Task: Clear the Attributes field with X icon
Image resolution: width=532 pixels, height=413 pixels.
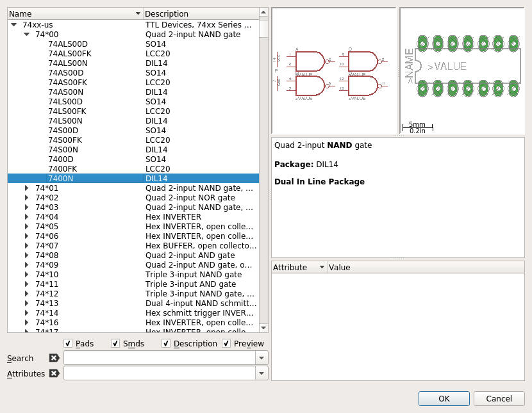Action: [x=54, y=373]
